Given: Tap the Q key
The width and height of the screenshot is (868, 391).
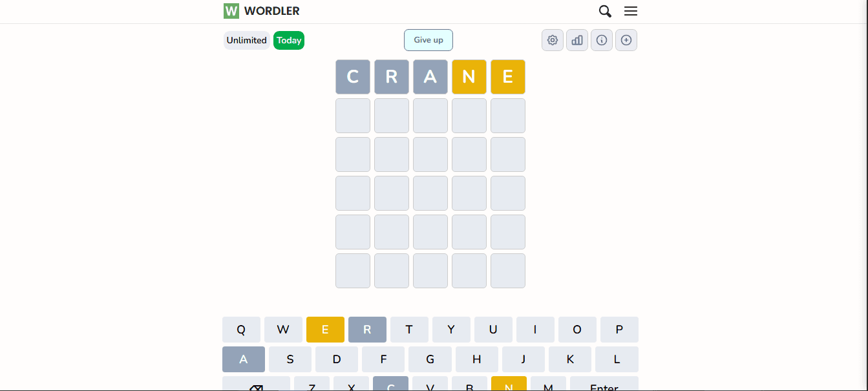Looking at the screenshot, I should click(x=241, y=330).
